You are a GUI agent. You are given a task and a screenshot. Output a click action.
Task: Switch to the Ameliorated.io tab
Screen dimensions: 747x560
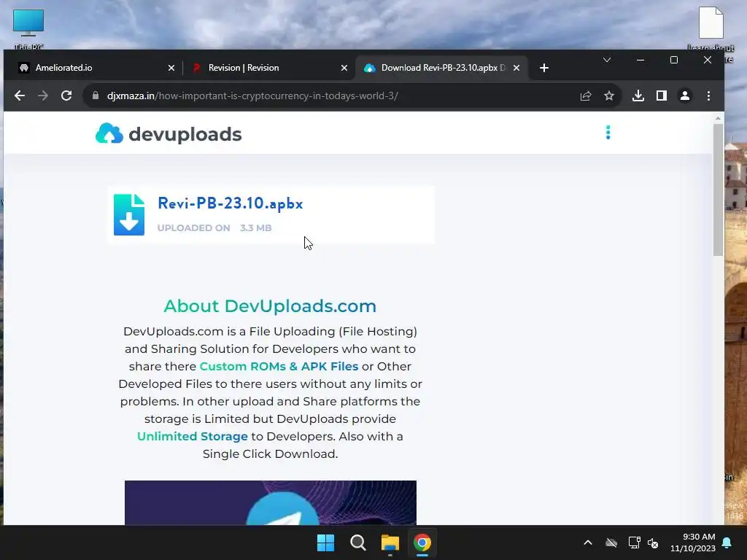pyautogui.click(x=94, y=68)
